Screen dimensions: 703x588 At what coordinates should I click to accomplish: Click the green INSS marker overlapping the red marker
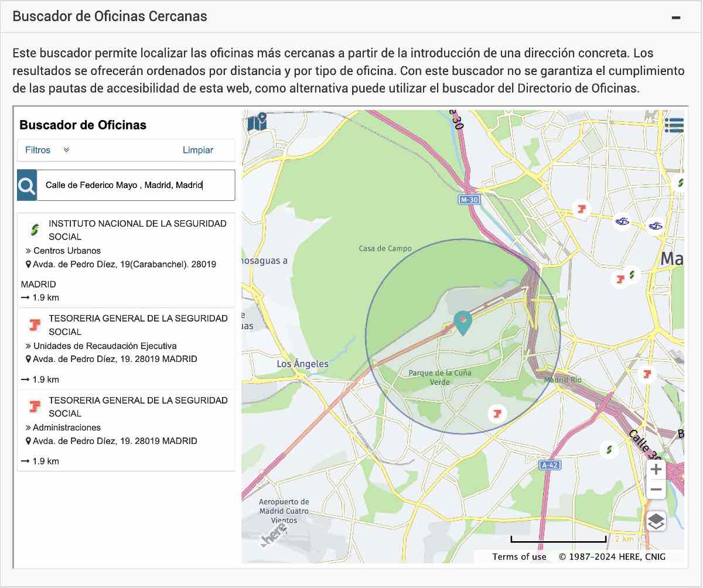(x=632, y=274)
